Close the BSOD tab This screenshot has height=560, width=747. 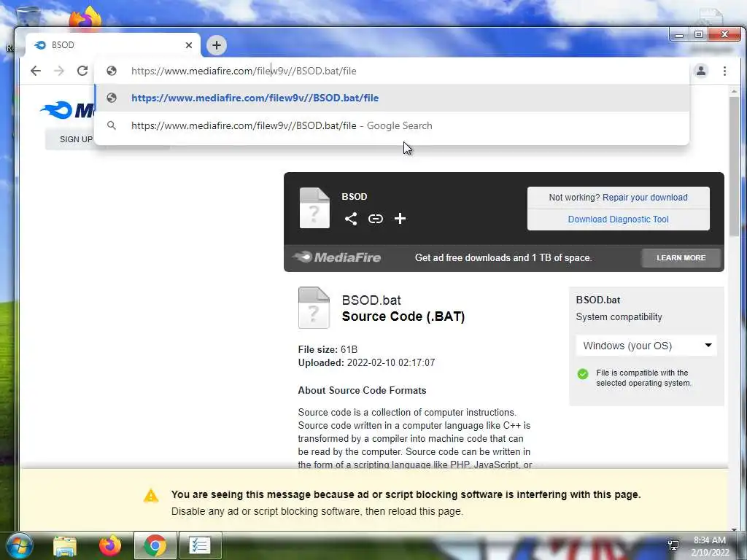(x=189, y=45)
